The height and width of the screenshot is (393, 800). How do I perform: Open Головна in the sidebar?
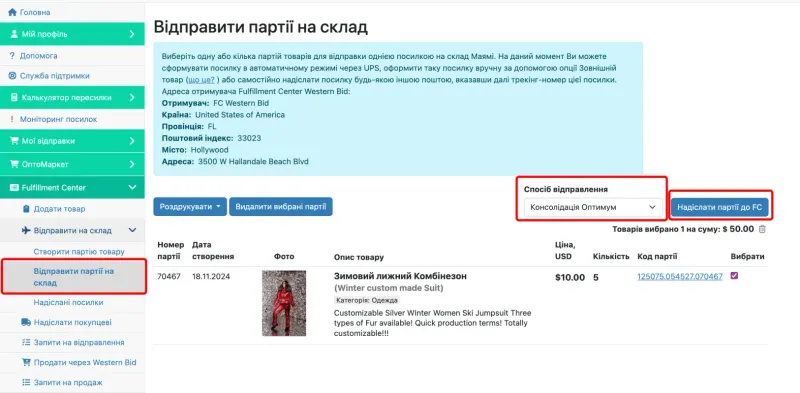(x=35, y=12)
